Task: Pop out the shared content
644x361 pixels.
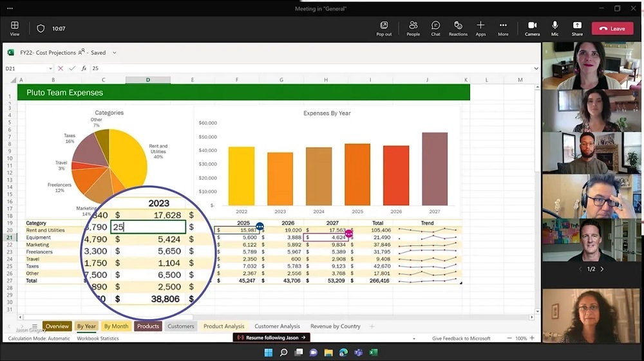Action: 384,28
